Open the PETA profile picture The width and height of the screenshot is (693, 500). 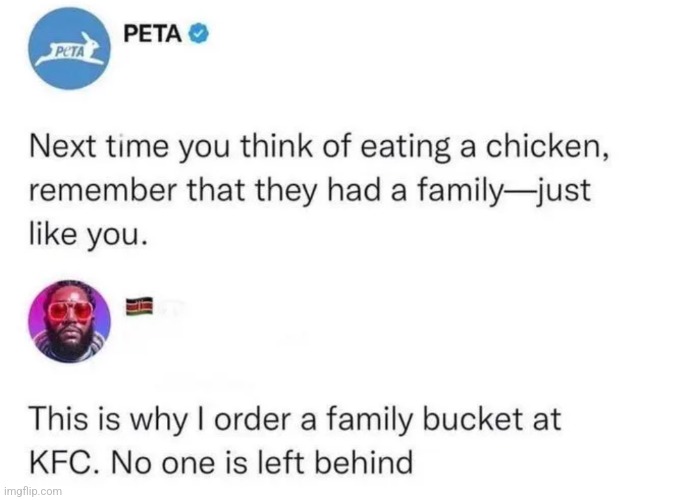point(70,49)
